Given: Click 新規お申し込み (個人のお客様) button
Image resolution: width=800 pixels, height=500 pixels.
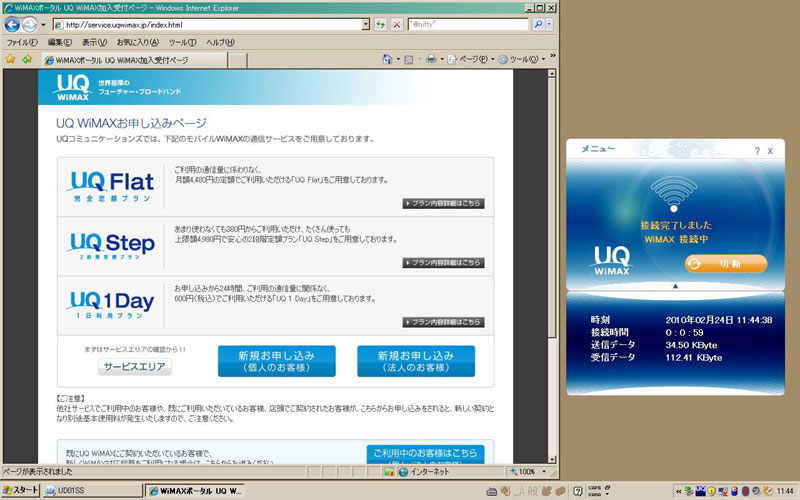Looking at the screenshot, I should click(x=277, y=361).
